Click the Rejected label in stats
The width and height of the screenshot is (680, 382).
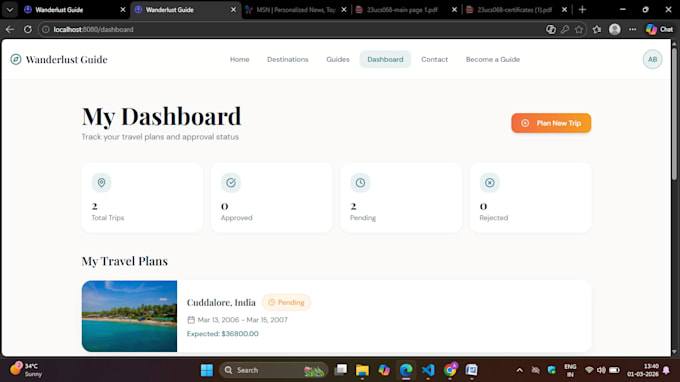coord(494,218)
